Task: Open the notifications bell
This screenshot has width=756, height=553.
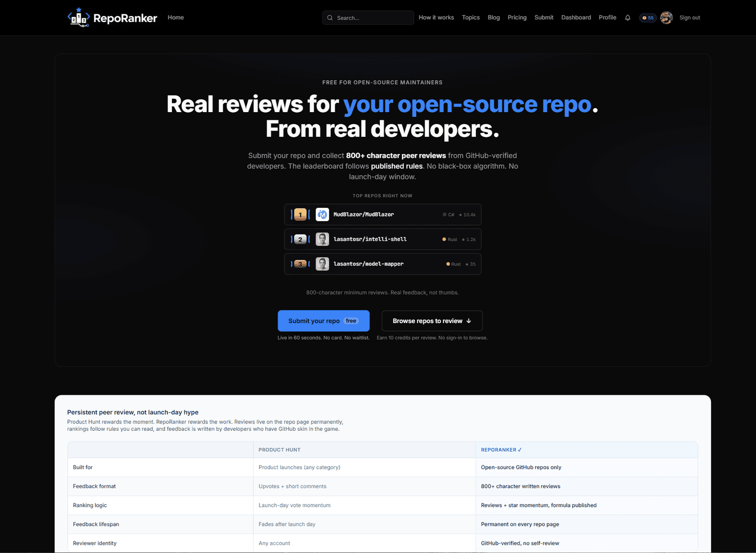Action: (x=628, y=18)
